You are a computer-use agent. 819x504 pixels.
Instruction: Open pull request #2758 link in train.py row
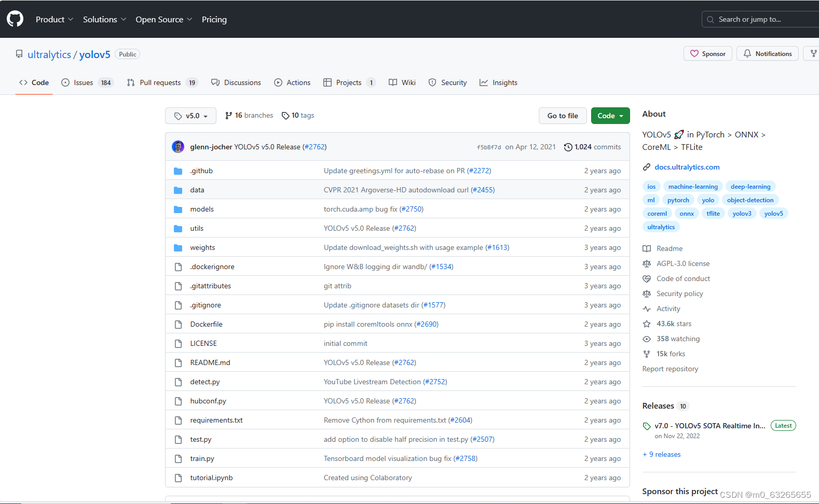coord(466,459)
